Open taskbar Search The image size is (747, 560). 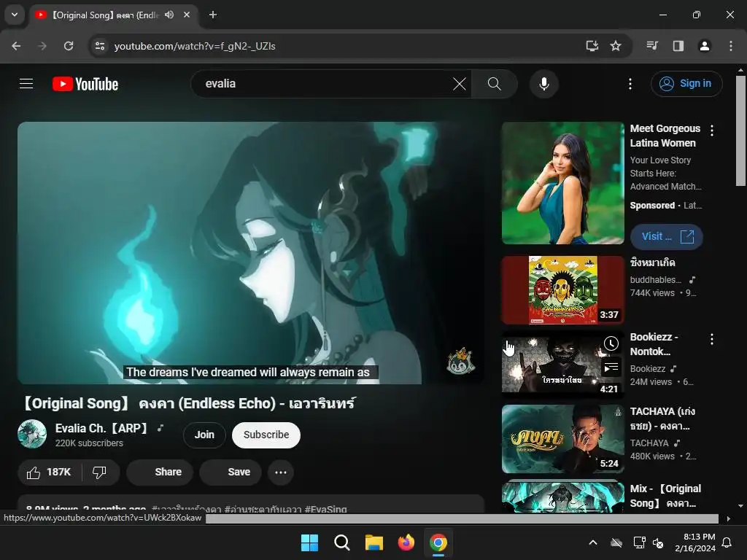coord(341,542)
